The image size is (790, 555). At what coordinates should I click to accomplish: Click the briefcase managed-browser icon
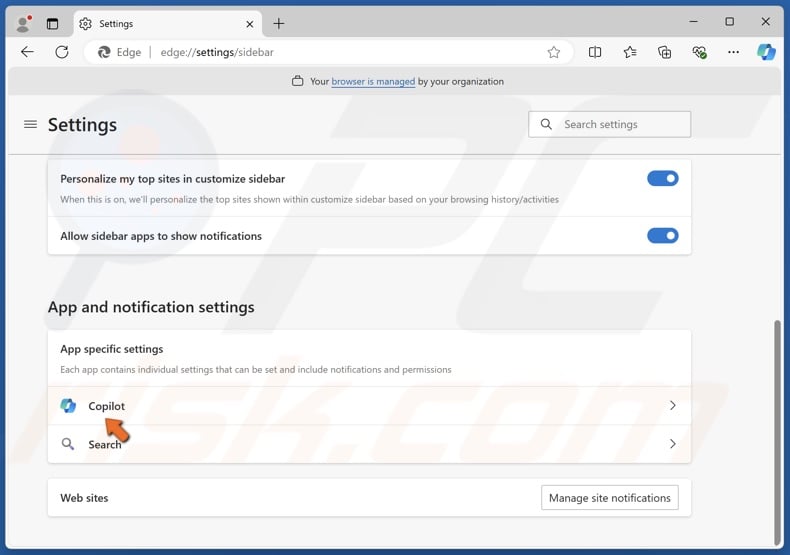[298, 81]
